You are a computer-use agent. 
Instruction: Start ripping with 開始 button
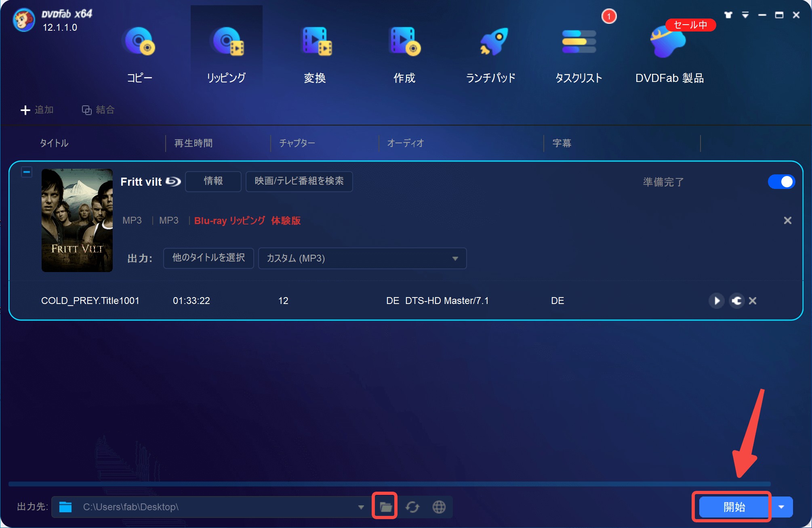click(x=734, y=507)
